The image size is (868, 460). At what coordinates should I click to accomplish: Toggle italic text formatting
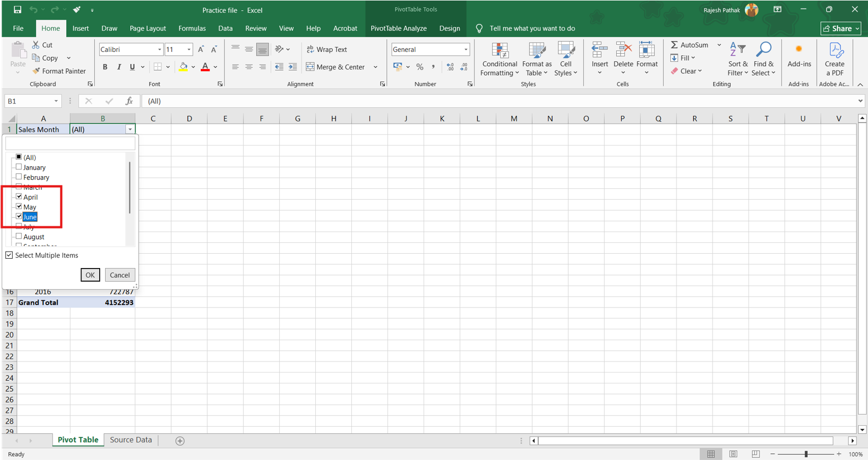[x=119, y=67]
